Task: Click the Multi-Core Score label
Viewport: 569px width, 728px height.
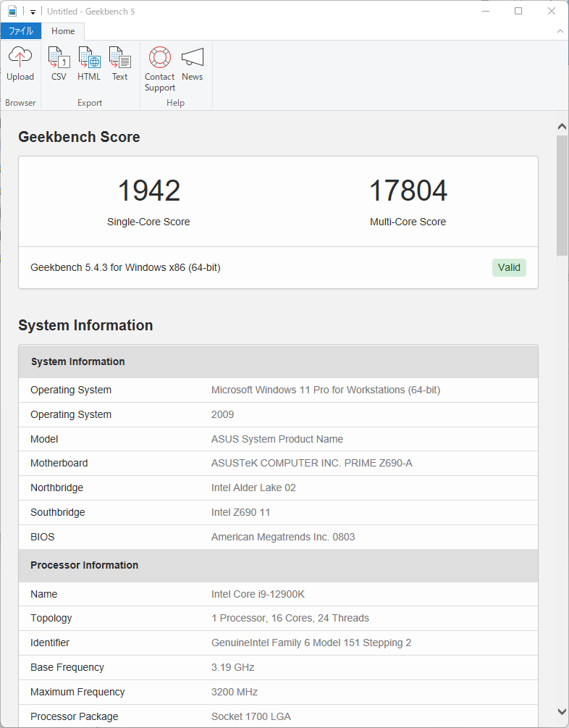Action: (408, 222)
